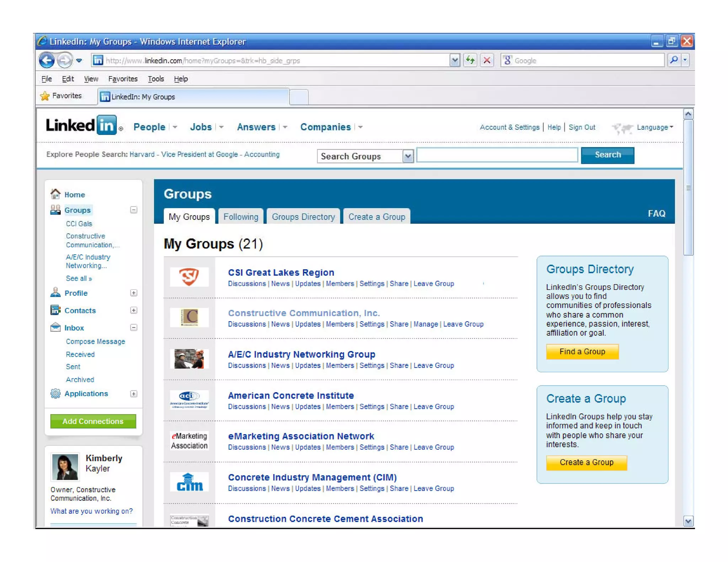Click the Favorites star icon
728x562 pixels.
point(45,96)
